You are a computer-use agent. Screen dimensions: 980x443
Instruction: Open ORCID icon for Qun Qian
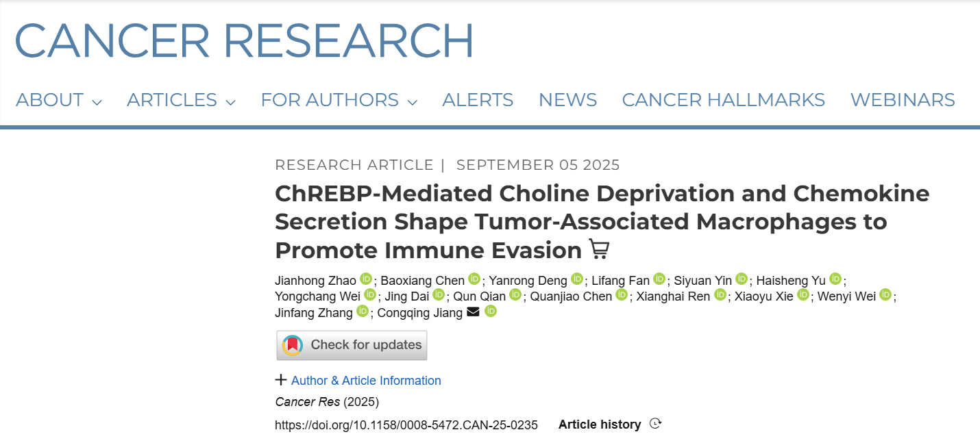coord(515,296)
